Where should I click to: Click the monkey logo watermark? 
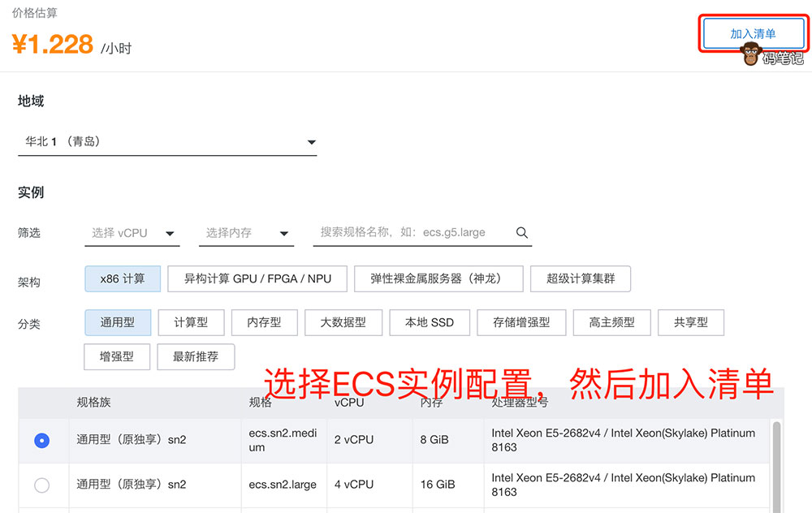(x=751, y=56)
